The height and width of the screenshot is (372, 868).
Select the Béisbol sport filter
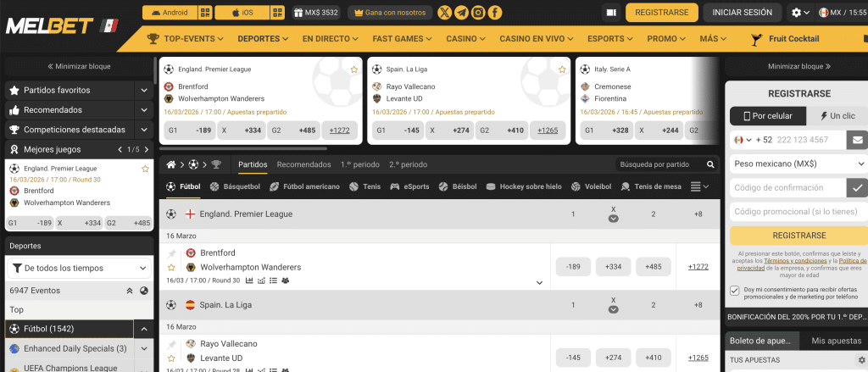click(457, 186)
